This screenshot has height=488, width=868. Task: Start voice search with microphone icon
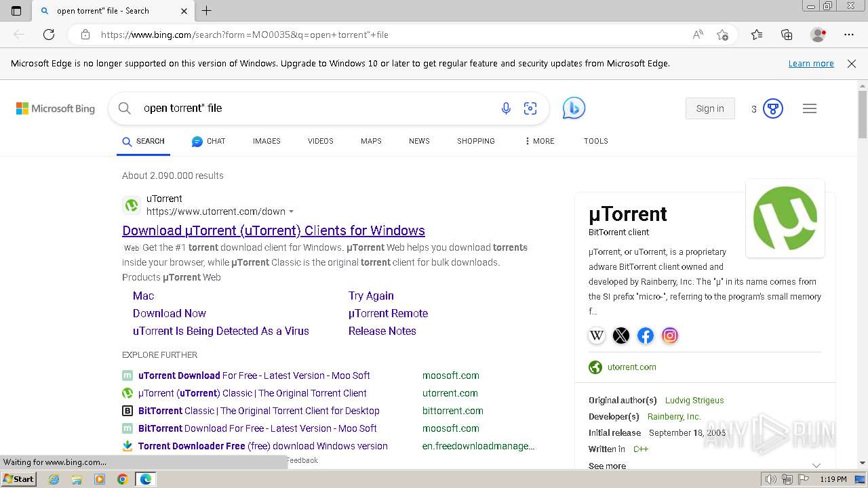[506, 108]
